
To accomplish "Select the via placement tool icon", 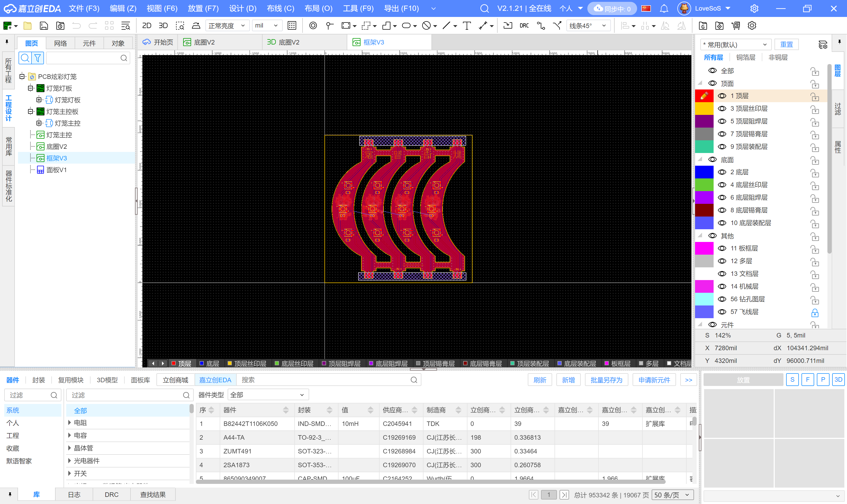I will (x=313, y=25).
